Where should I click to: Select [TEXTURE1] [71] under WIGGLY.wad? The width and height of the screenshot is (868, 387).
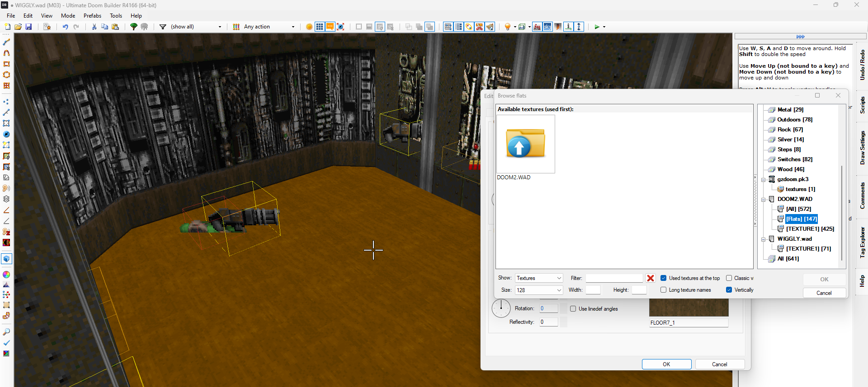point(808,249)
